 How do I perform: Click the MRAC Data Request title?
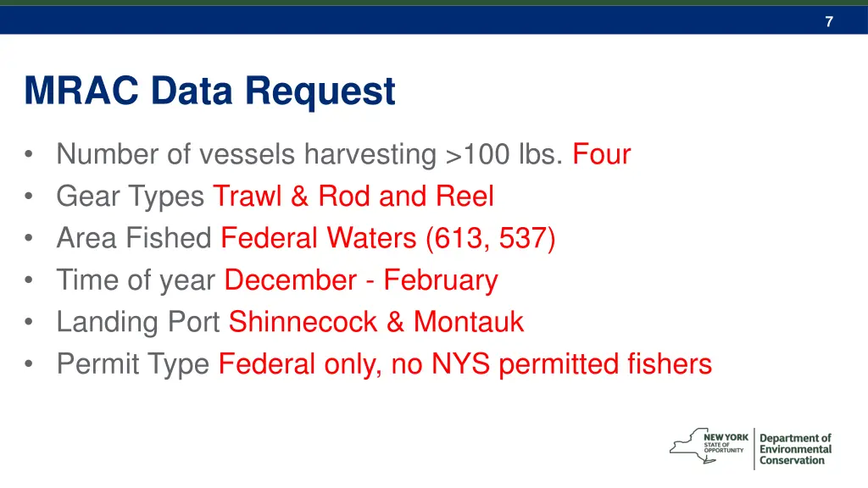pos(210,91)
